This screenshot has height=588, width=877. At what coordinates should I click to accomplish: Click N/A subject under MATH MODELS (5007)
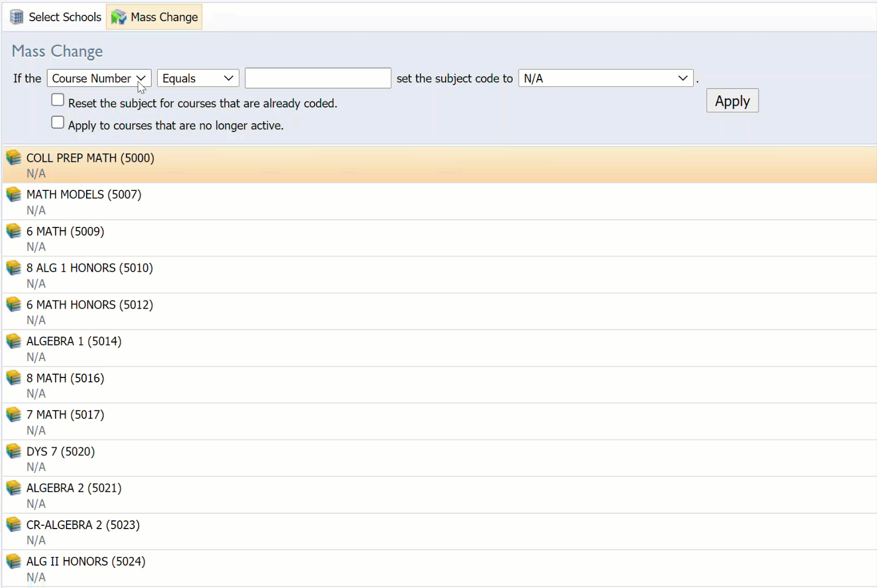pos(36,210)
